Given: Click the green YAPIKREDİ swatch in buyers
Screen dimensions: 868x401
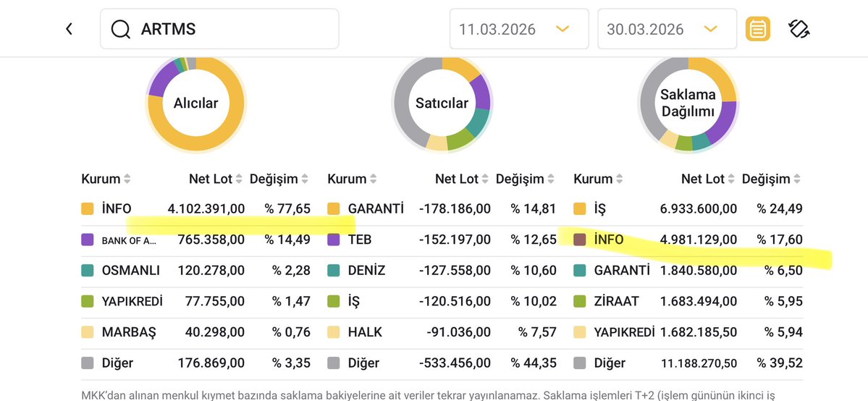Looking at the screenshot, I should (87, 301).
